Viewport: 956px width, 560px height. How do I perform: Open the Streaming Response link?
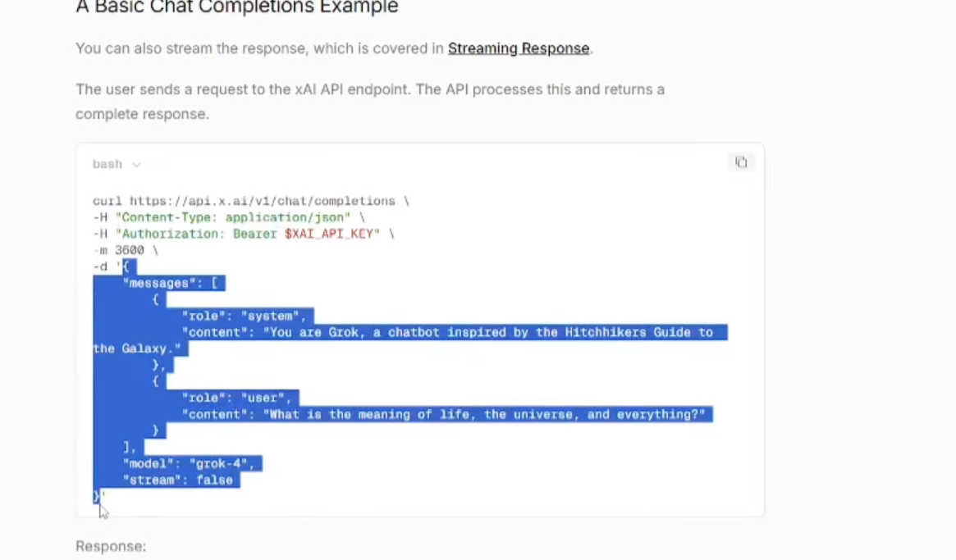click(518, 48)
